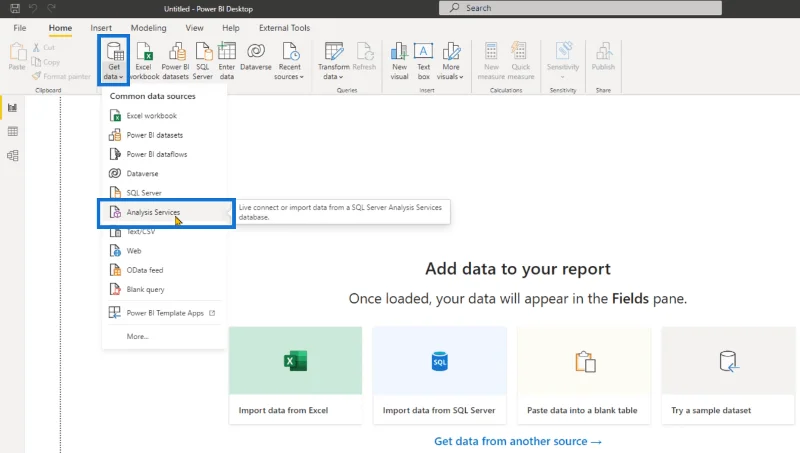Switch to the Modeling ribbon tab
The height and width of the screenshot is (453, 800).
coord(148,28)
